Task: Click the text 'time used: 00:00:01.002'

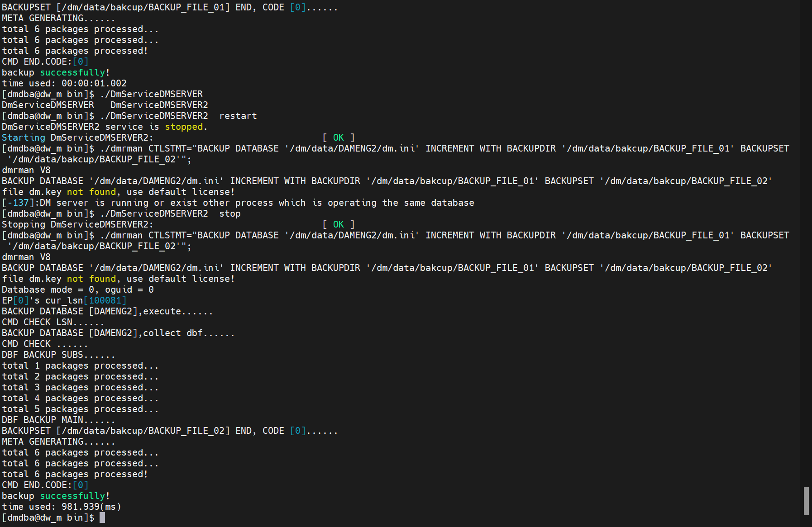Action: tap(64, 83)
